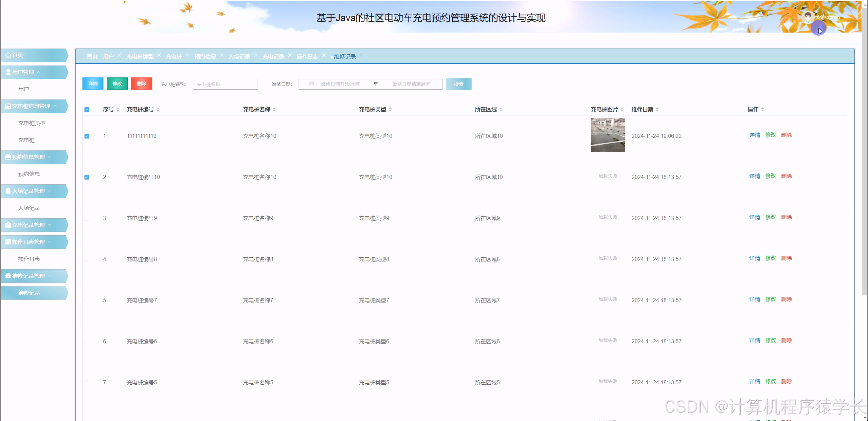Click the 充电桩信息管理 sidebar icon
This screenshot has width=868, height=421.
coord(7,106)
